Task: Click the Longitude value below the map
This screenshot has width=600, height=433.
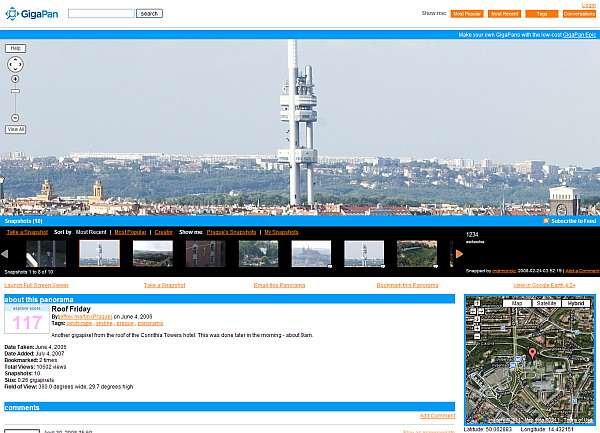Action: tap(559, 430)
